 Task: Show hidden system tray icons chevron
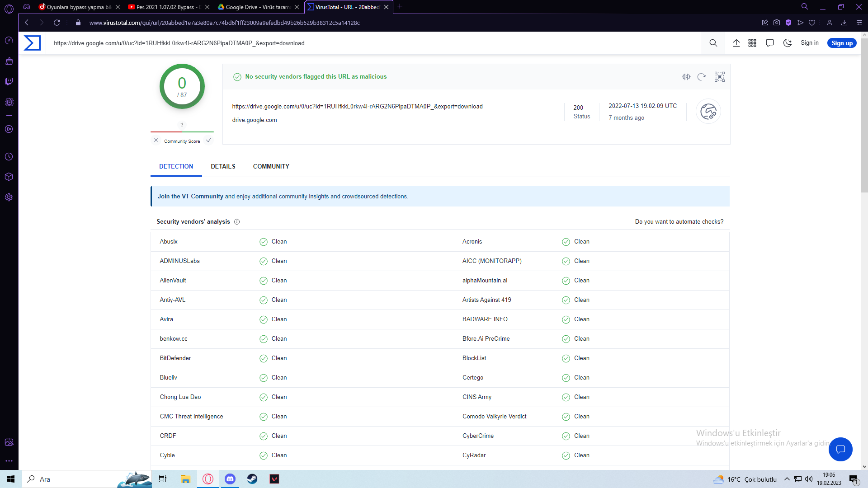(x=787, y=479)
